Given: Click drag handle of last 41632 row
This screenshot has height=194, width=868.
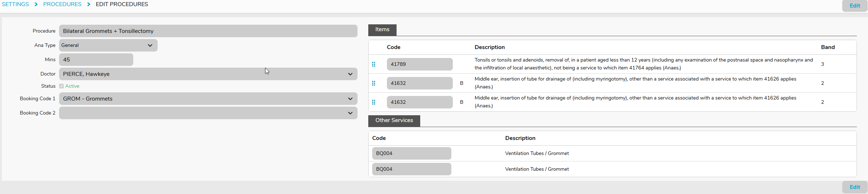Looking at the screenshot, I should (374, 102).
